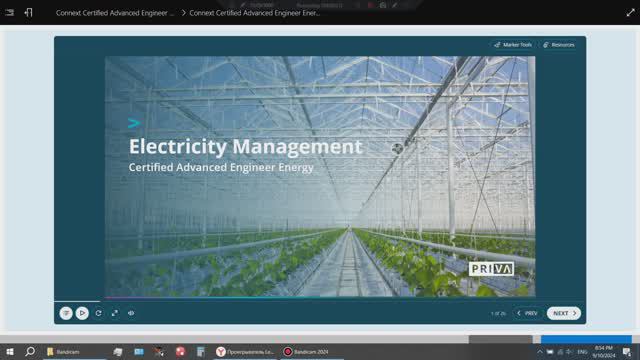Viewport: 640px width, 360px height.
Task: Open the red circular taskbar app icon
Action: pos(180,352)
